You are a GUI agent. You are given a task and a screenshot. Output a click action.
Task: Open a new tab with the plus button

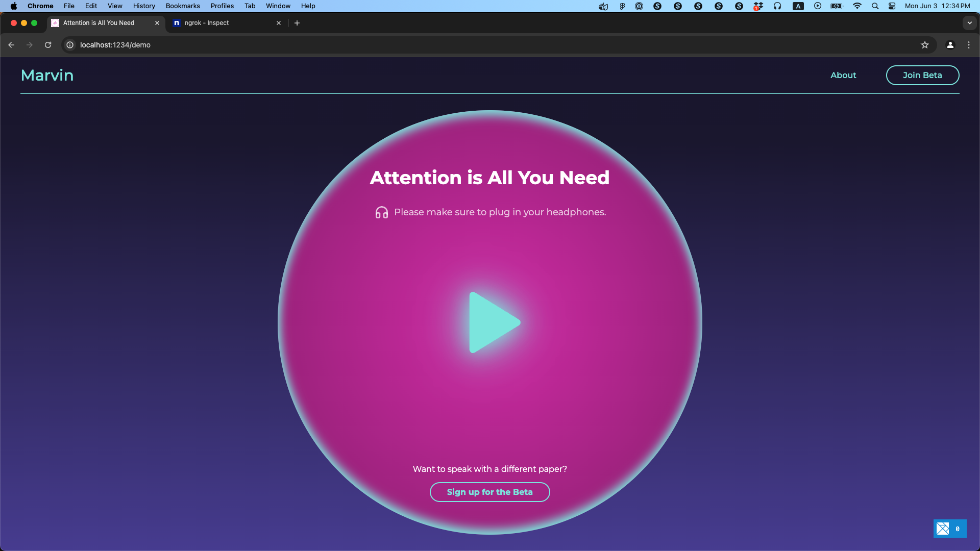click(x=297, y=23)
